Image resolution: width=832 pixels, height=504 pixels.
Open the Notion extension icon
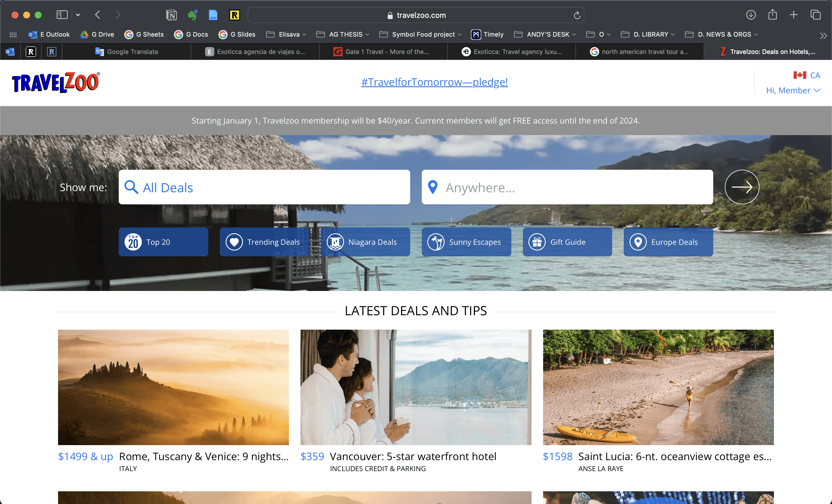coord(172,15)
